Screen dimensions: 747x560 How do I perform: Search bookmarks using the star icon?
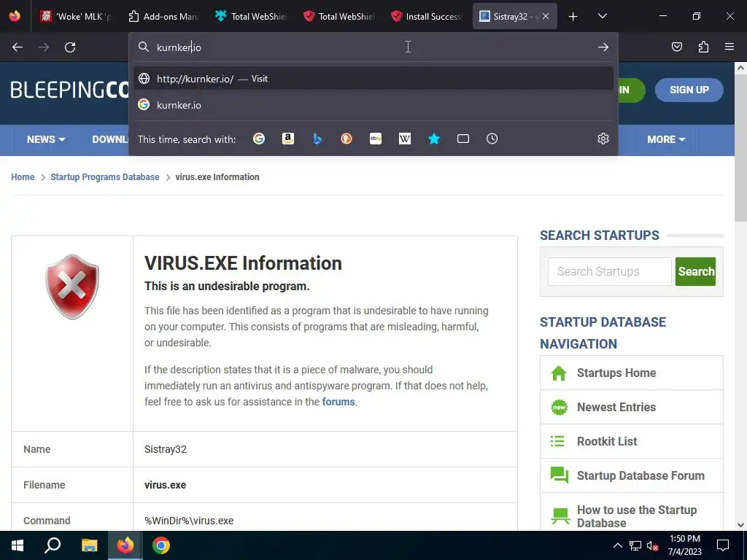(x=434, y=139)
